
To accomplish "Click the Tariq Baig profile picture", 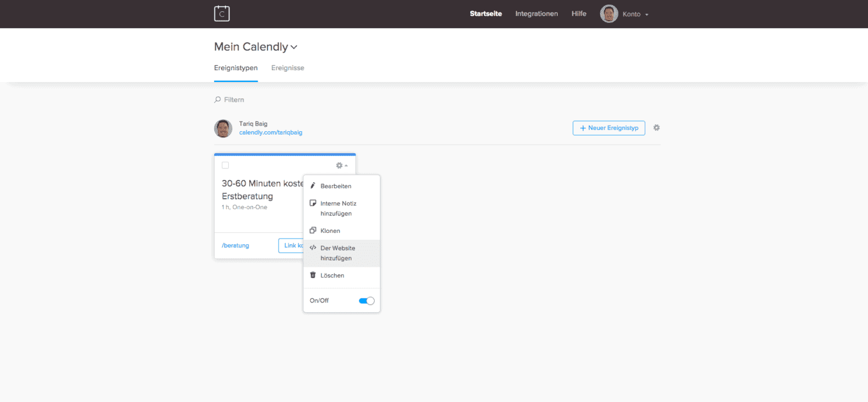I will 223,128.
